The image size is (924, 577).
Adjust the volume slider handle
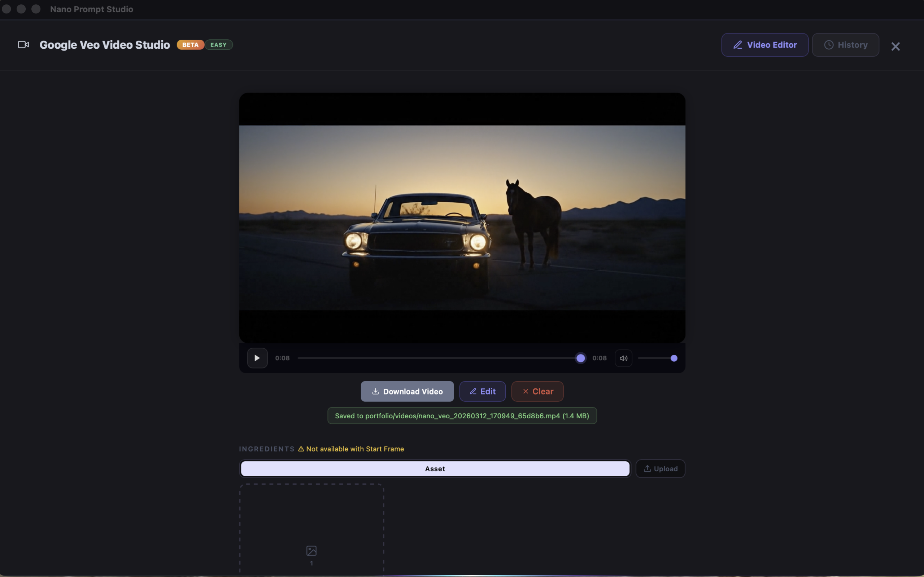click(673, 358)
